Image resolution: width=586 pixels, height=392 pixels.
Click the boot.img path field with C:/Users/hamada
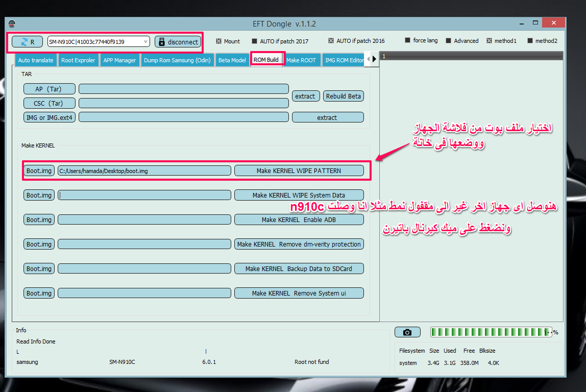click(x=144, y=171)
